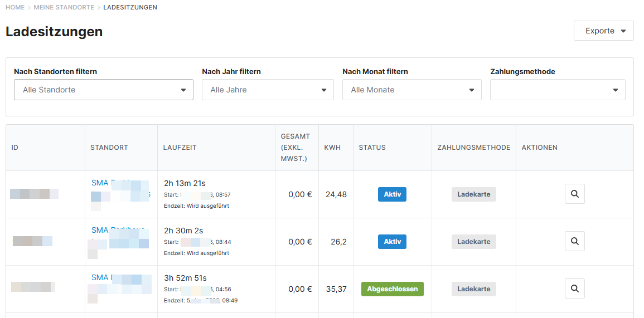This screenshot has height=318, width=644.
Task: Click the Aktiv status badge in first row
Action: click(392, 194)
